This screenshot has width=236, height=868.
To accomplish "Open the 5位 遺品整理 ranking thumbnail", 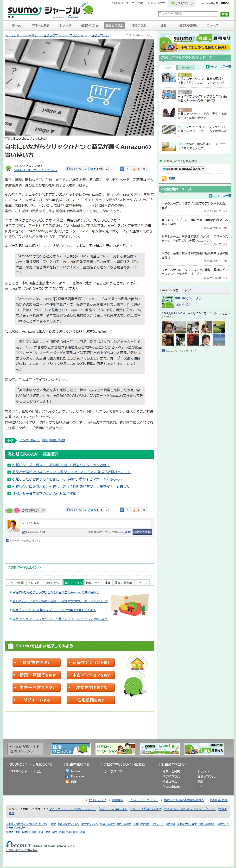I will (169, 147).
